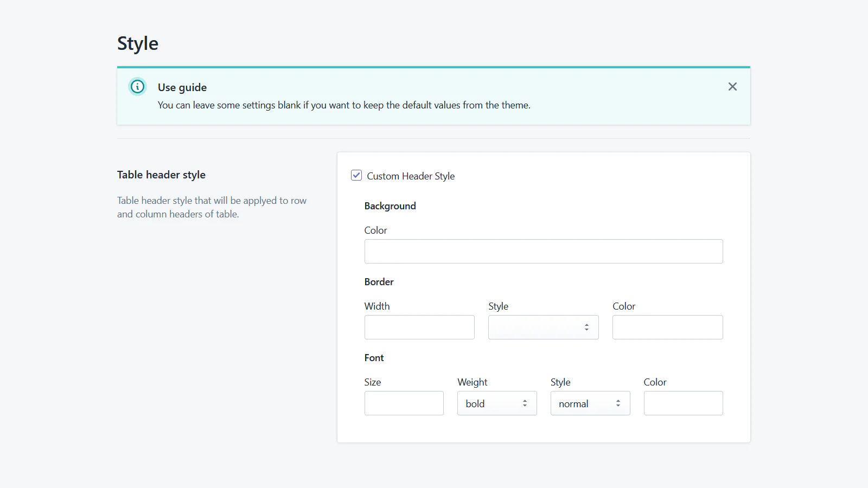Open the Border Style dropdown
Image resolution: width=868 pixels, height=488 pixels.
[543, 327]
